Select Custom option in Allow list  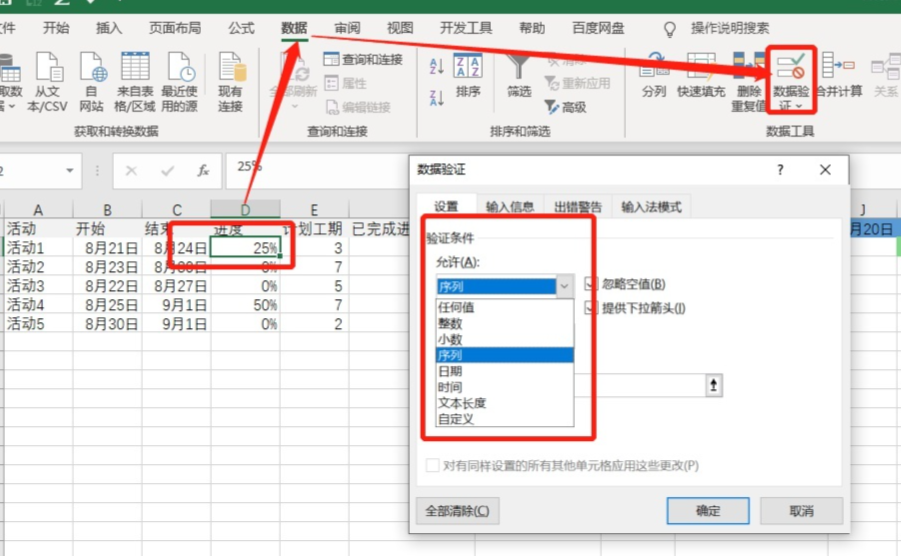pos(505,419)
